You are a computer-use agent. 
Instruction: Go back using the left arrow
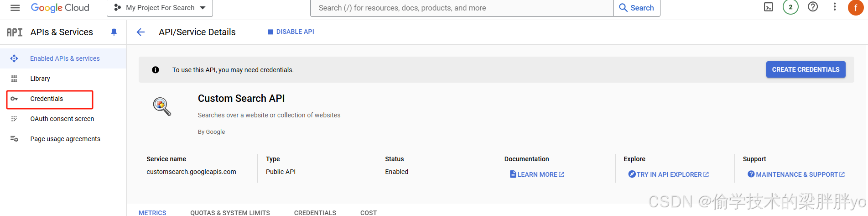pyautogui.click(x=140, y=32)
